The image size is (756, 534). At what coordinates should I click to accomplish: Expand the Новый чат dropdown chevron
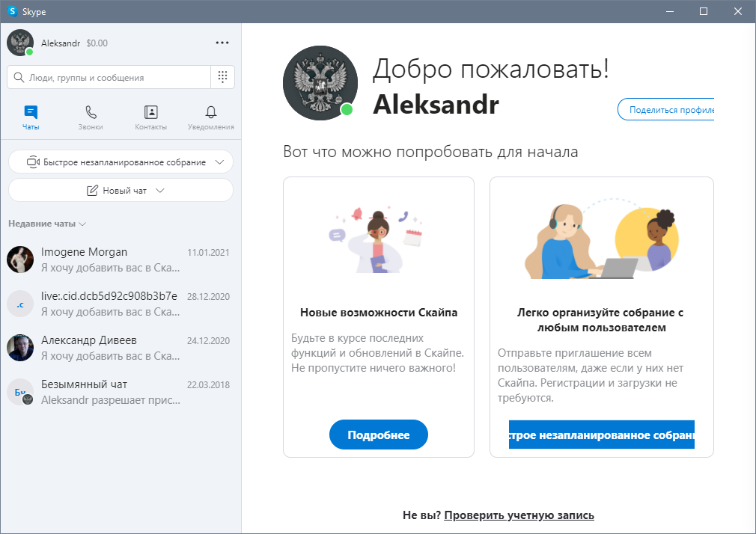160,191
